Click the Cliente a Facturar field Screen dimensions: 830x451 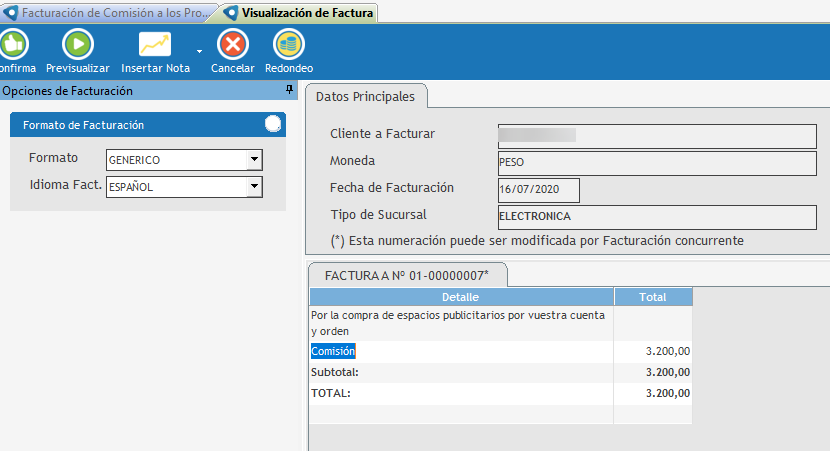pyautogui.click(x=656, y=135)
